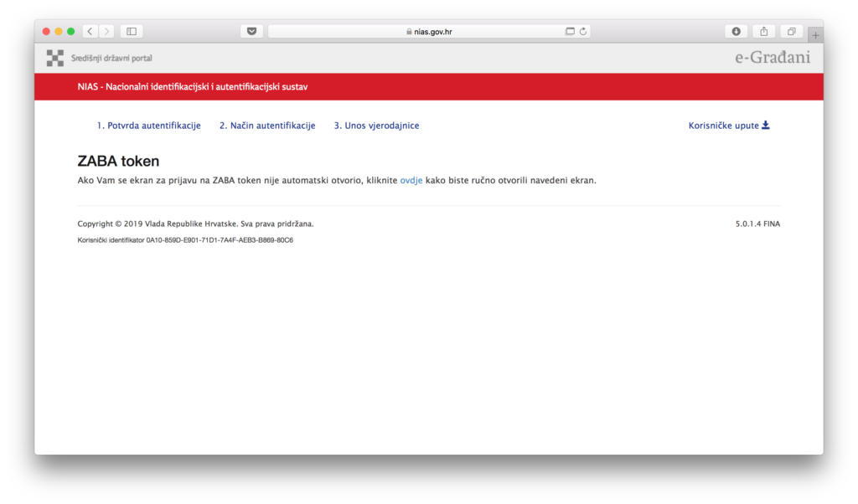
Task: Go to step 1. Potvrda autentifikacije
Action: (148, 126)
